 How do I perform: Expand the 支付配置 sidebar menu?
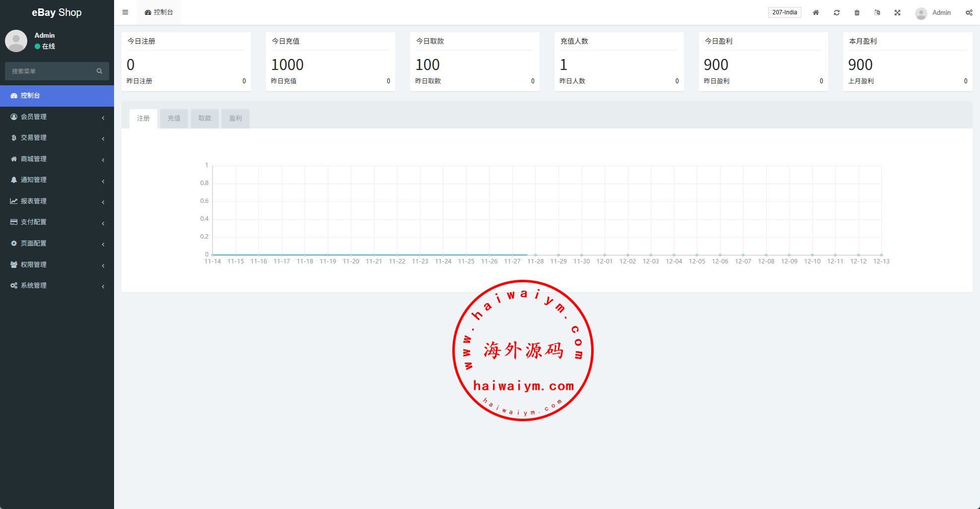pos(57,222)
